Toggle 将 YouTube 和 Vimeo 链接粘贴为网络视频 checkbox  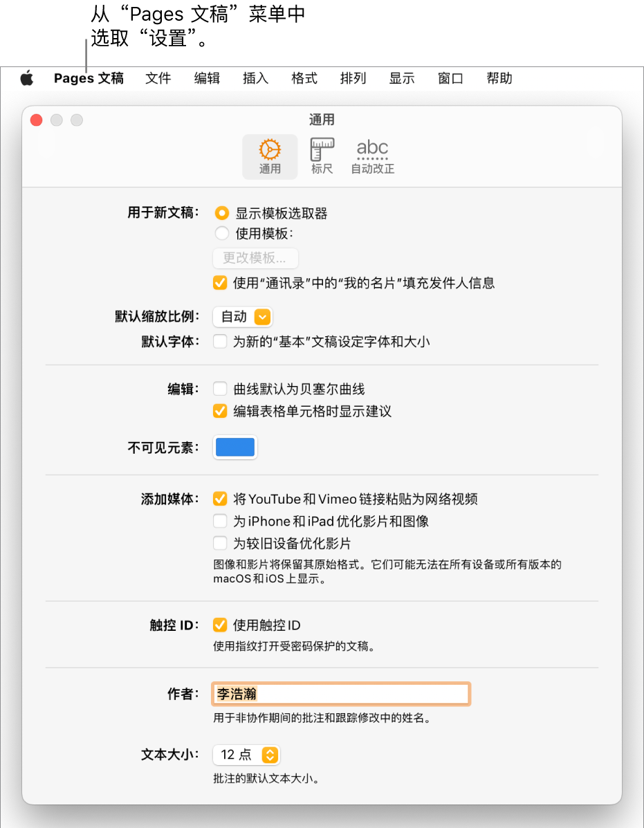(220, 499)
